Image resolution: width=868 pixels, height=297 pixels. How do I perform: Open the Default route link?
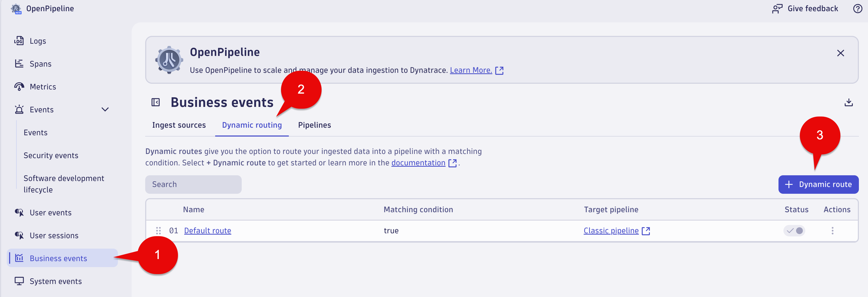click(x=208, y=231)
